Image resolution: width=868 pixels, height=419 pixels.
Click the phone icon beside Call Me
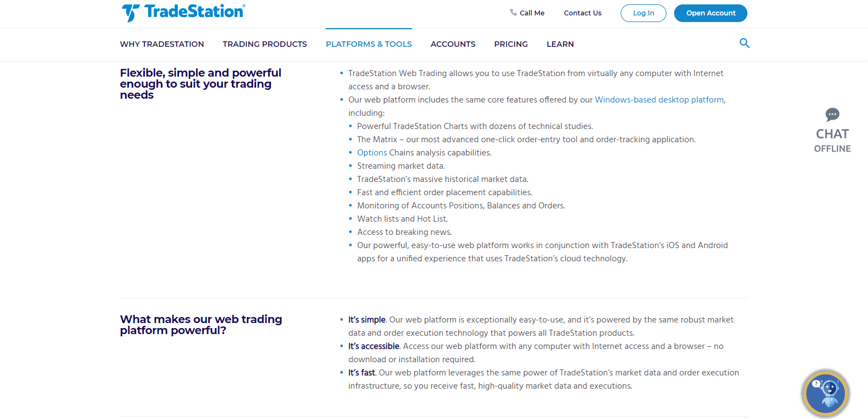(513, 12)
